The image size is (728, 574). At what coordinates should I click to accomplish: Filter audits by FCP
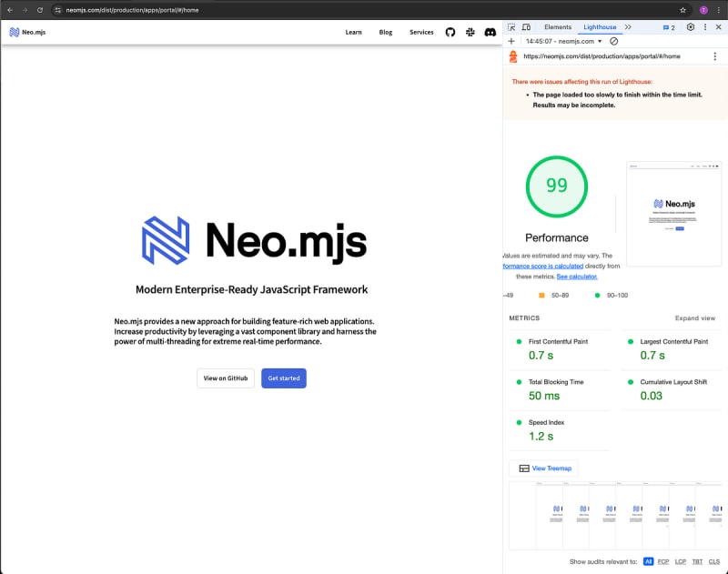(663, 562)
